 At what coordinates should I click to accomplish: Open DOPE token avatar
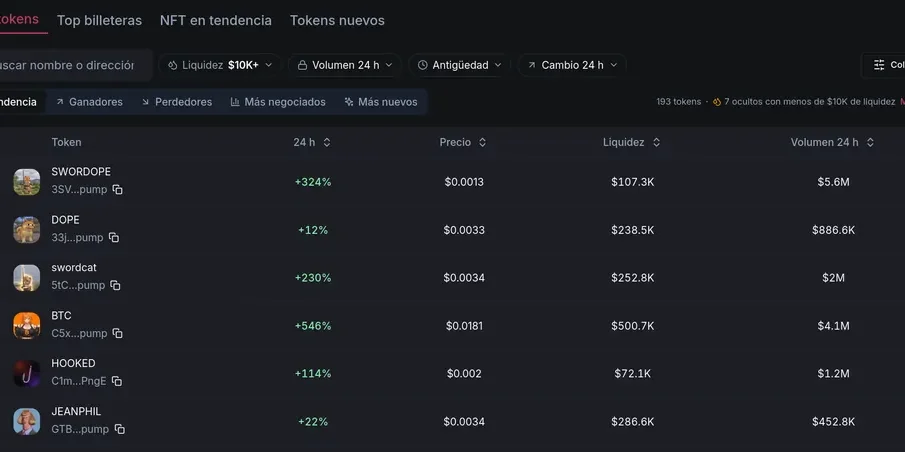click(x=27, y=230)
